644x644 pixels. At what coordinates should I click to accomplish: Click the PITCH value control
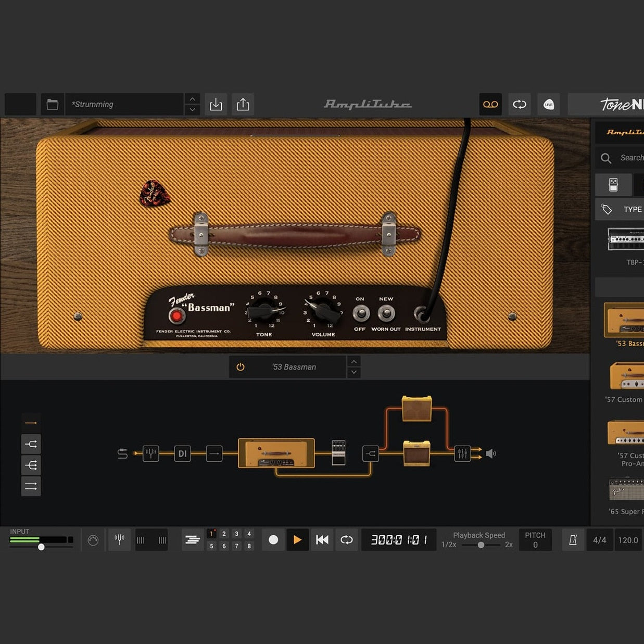(535, 540)
